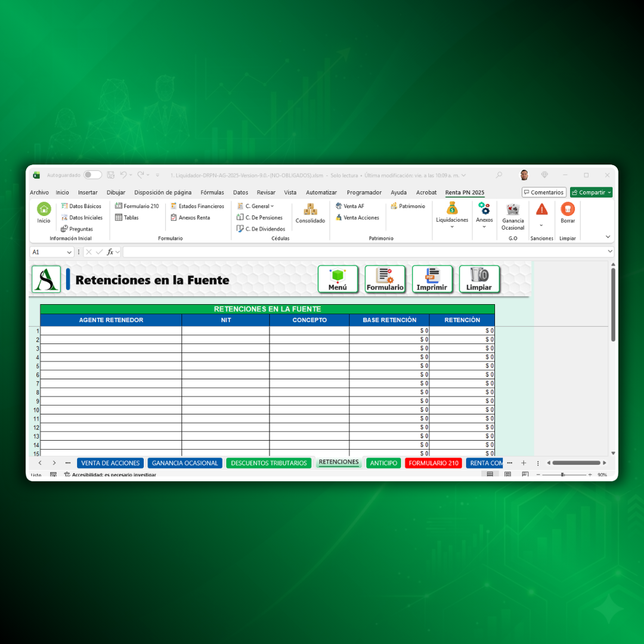Click the Limpiar trash bin button
Viewport: 644px width, 644px height.
pyautogui.click(x=479, y=279)
